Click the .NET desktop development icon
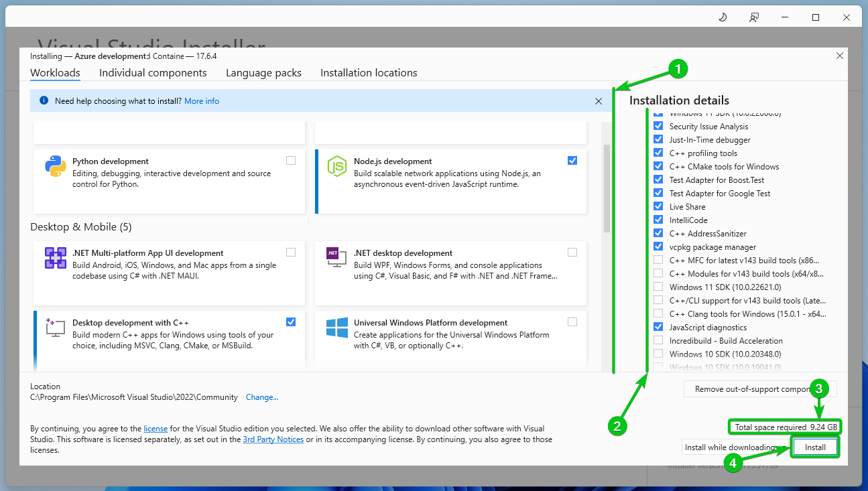The image size is (868, 491). pos(336,258)
